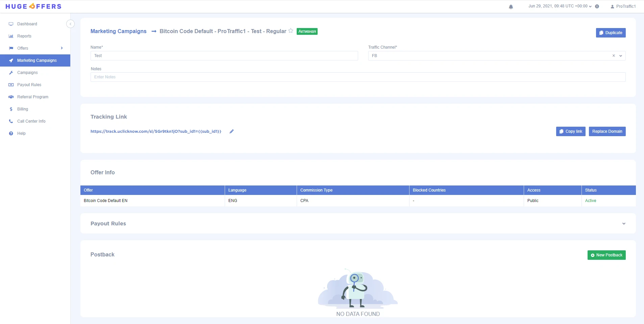The height and width of the screenshot is (324, 644).
Task: Expand the Payout Rules section
Action: (x=624, y=224)
